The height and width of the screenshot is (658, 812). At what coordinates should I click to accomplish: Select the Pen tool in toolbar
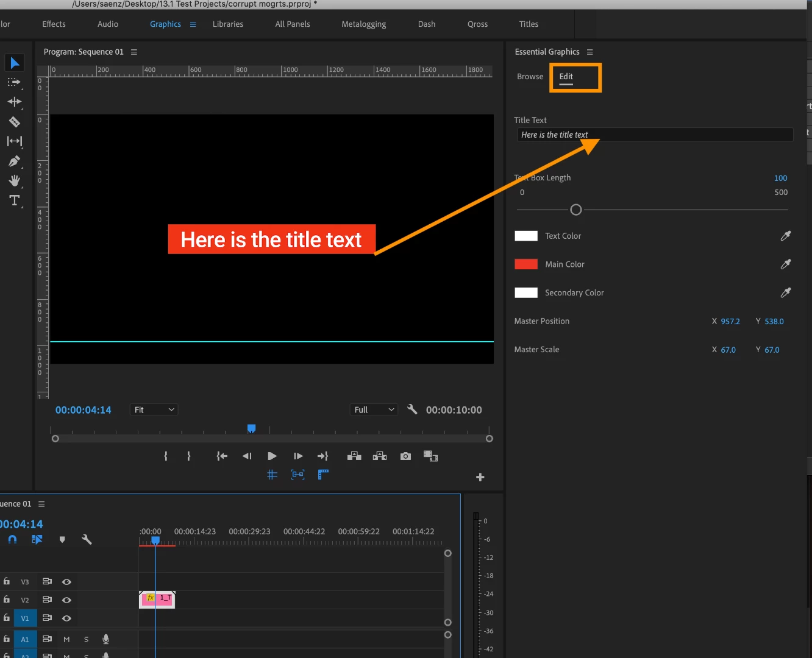coord(15,161)
